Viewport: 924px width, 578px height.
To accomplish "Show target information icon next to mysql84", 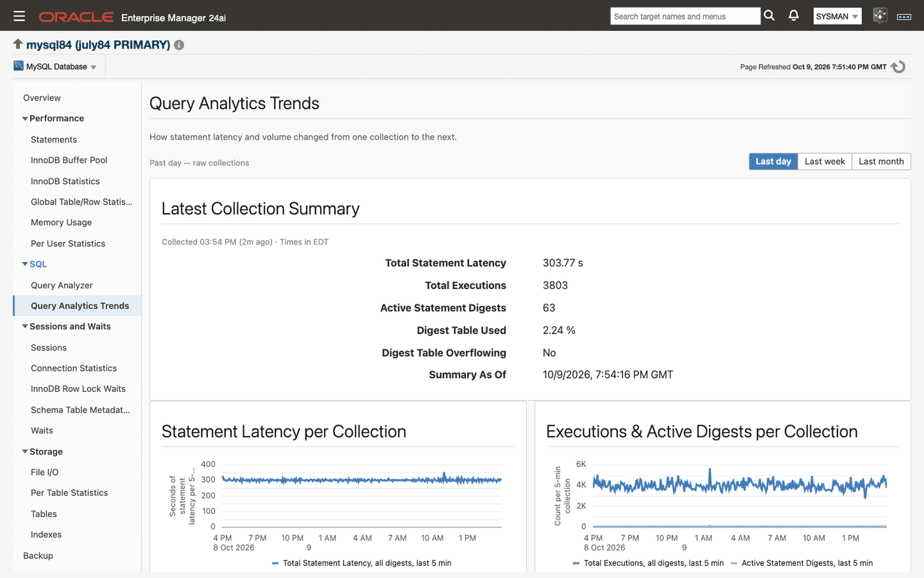I will 179,45.
